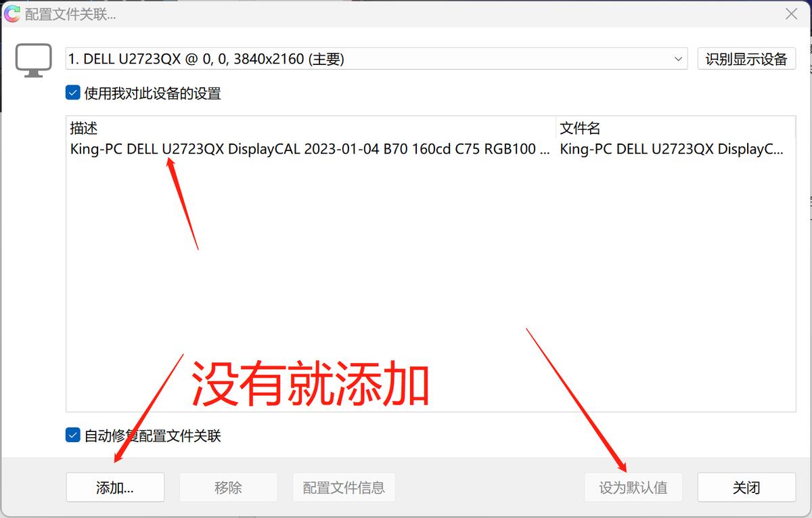Click the DisplayCAL logo in title bar

11,14
